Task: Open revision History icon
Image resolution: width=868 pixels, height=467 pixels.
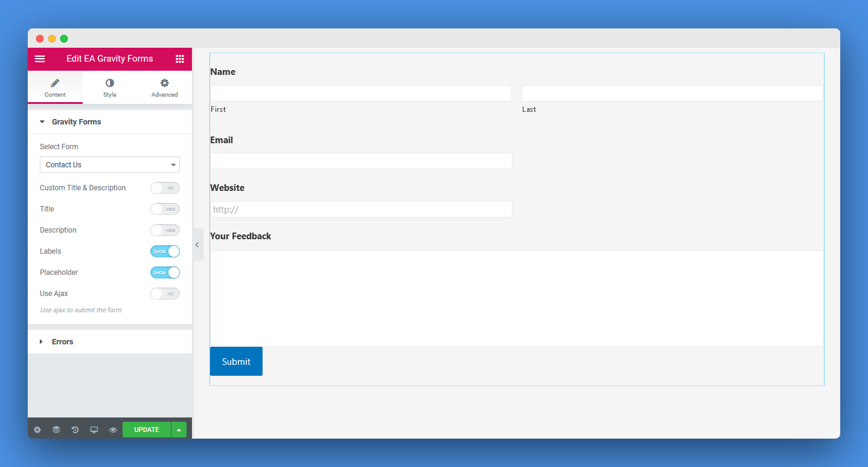Action: (x=75, y=430)
